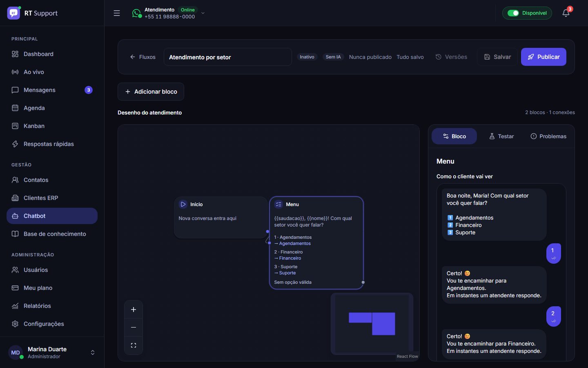Switch to the Problemas tab
The height and width of the screenshot is (368, 588).
[x=548, y=136]
